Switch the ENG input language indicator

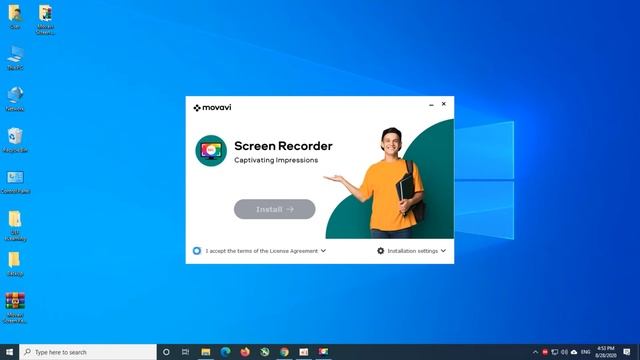point(586,352)
